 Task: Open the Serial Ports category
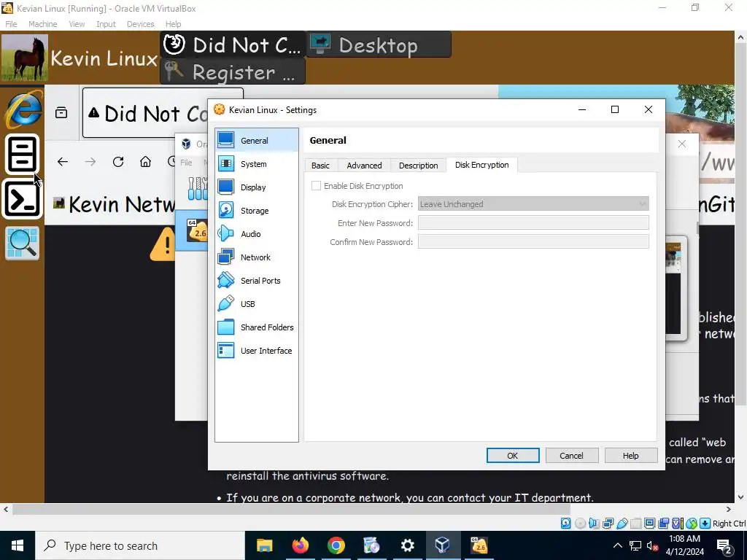[256, 281]
